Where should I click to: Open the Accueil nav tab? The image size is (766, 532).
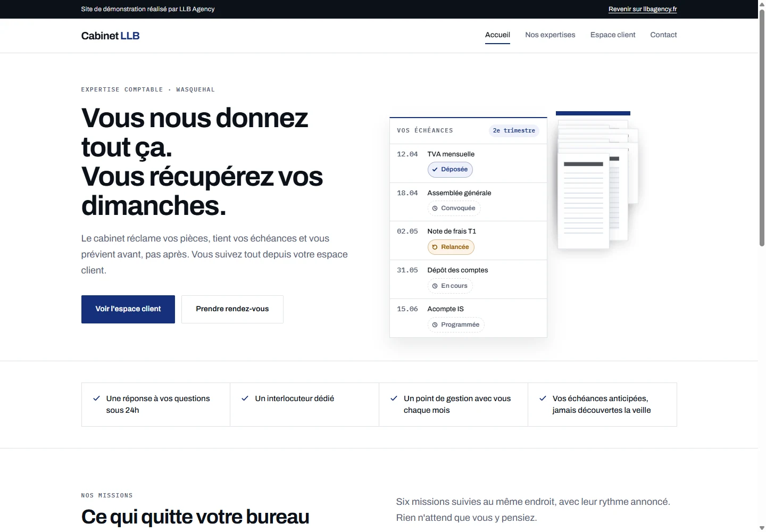[497, 35]
